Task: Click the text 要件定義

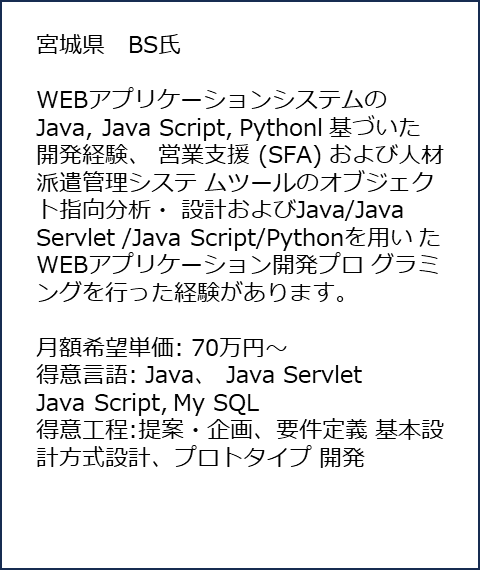Action: [322, 430]
